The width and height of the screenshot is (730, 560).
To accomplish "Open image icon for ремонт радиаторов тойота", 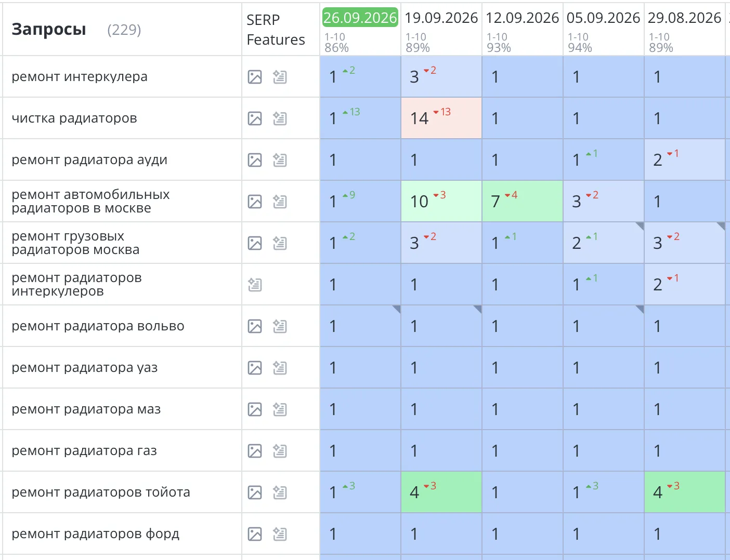I will tap(255, 492).
